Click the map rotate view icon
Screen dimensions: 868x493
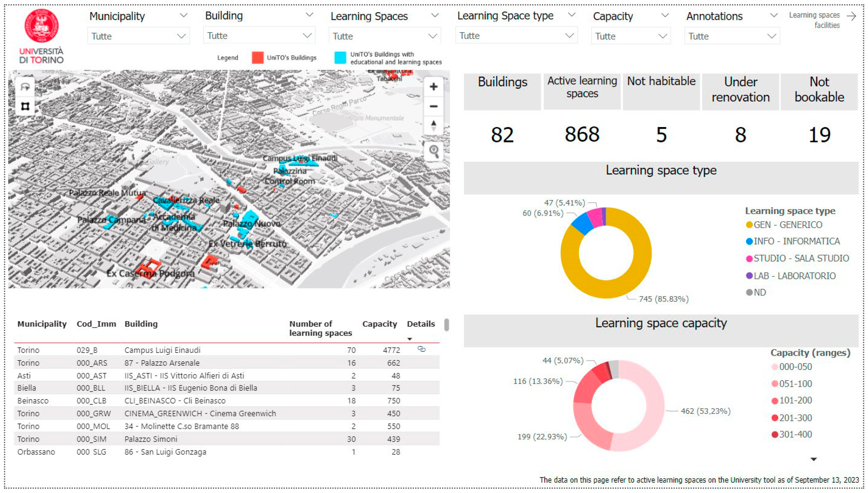pyautogui.click(x=25, y=87)
